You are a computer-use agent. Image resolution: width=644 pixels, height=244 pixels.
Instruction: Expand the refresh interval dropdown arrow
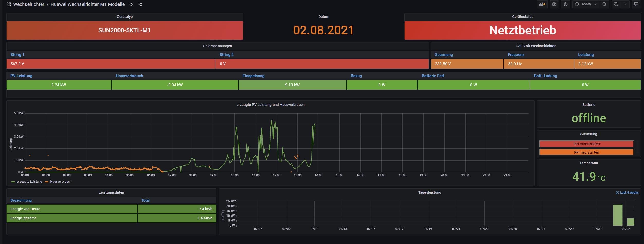(x=625, y=4)
